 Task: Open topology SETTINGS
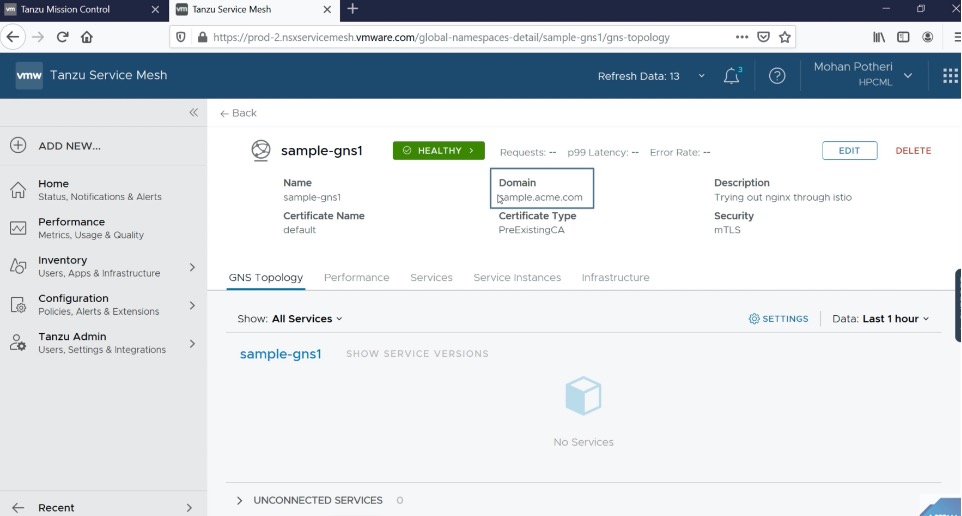tap(779, 318)
